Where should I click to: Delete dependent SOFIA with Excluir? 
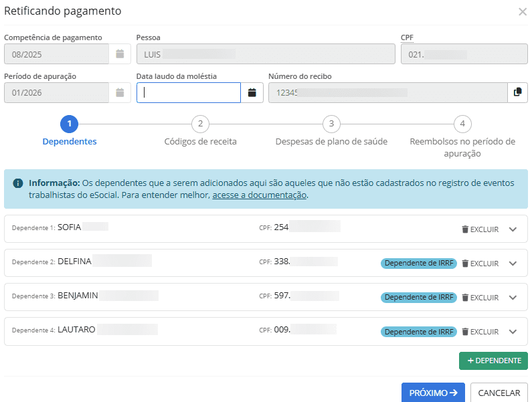(x=480, y=229)
